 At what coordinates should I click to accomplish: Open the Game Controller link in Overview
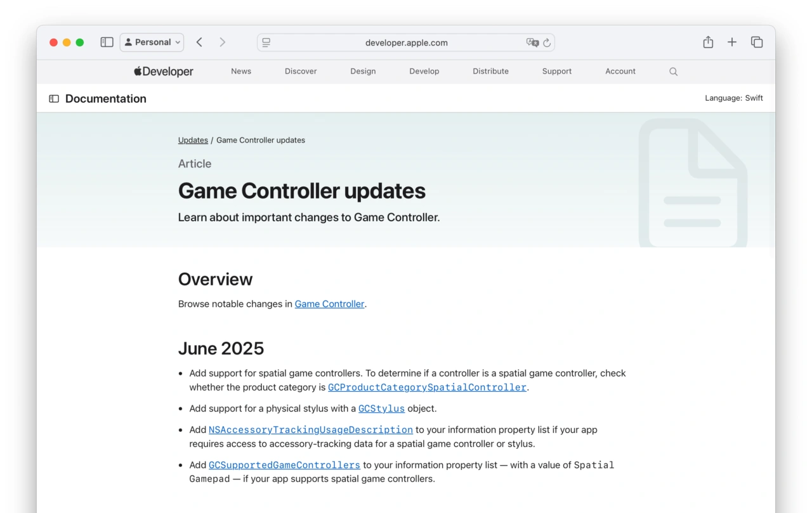pyautogui.click(x=329, y=304)
